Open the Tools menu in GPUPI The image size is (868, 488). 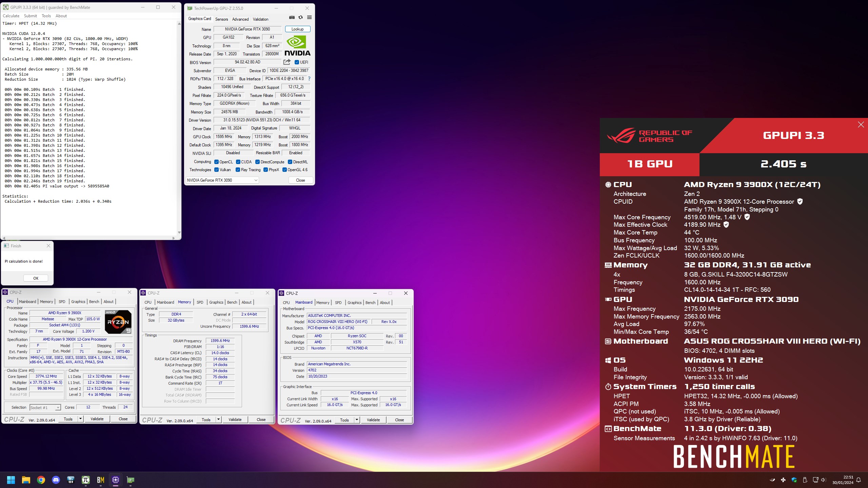46,16
